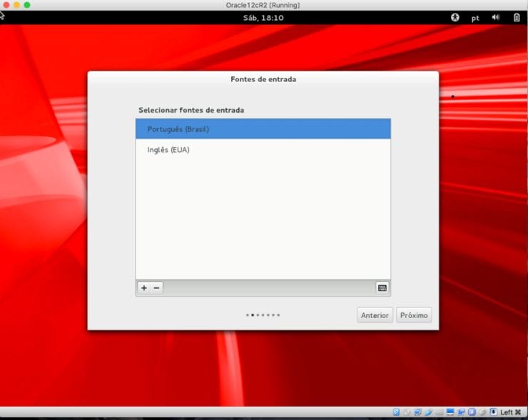Maximize the Oracle12cR2 VM window
528x420 pixels.
point(27,5)
